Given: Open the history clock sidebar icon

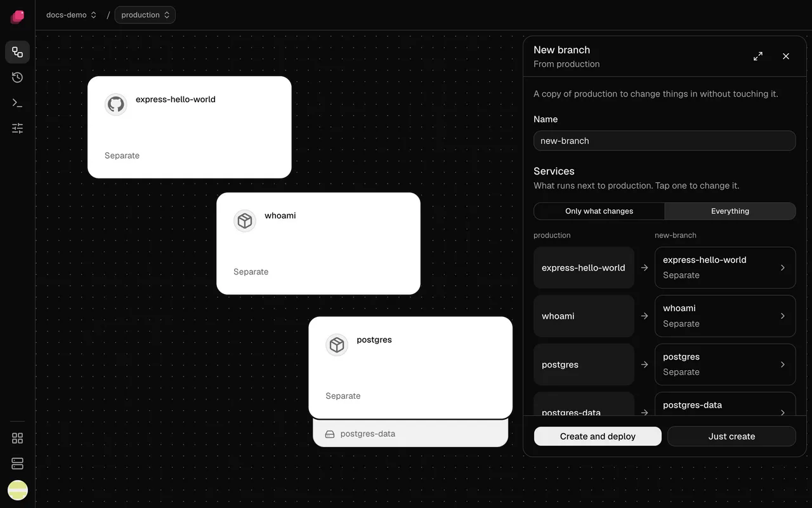Looking at the screenshot, I should (x=18, y=77).
